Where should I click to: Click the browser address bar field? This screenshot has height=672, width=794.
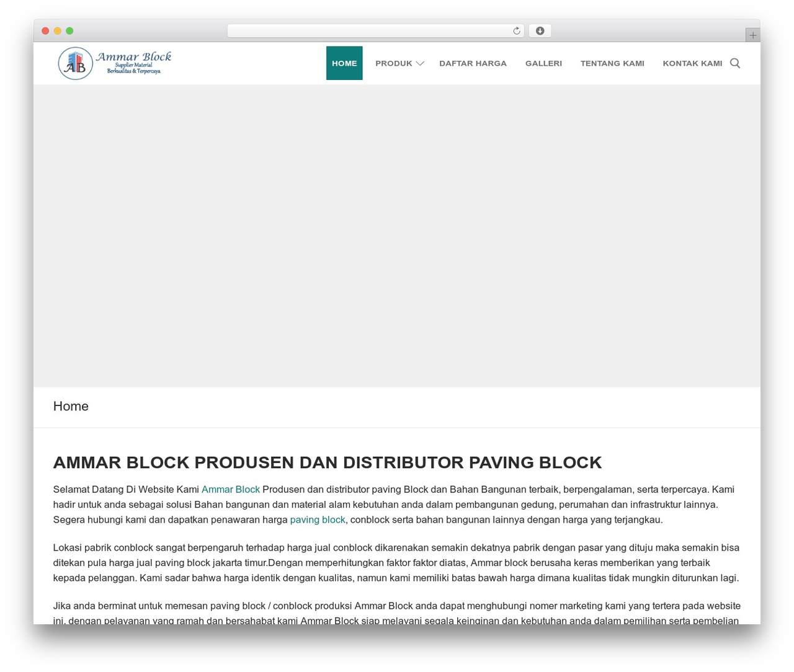[x=375, y=31]
